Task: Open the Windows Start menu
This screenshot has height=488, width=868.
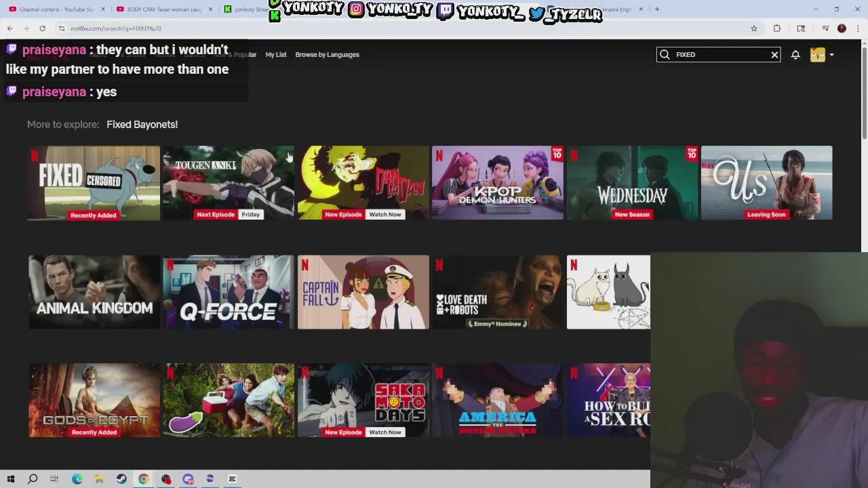Action: click(x=10, y=479)
